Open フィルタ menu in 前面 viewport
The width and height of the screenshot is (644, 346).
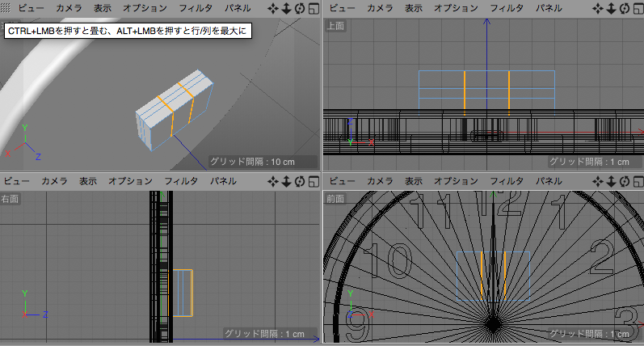pos(507,181)
